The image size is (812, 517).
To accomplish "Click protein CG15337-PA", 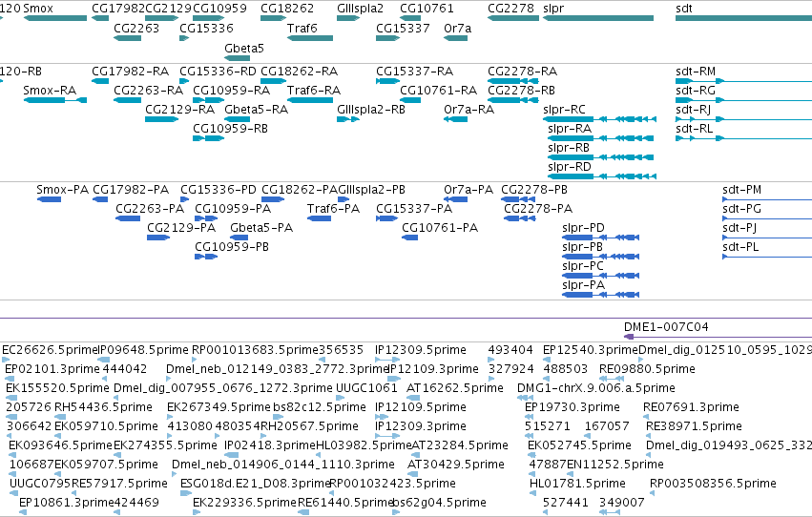I will pyautogui.click(x=386, y=218).
